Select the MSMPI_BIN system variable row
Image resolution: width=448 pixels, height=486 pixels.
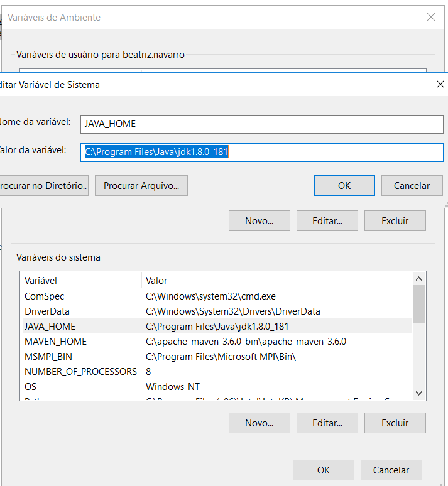tap(217, 357)
